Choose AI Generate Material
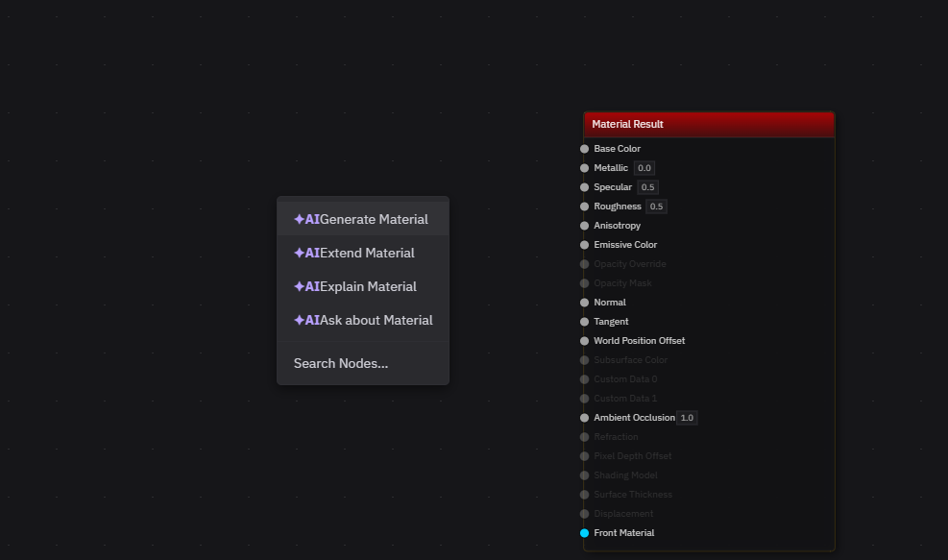Screen dimensions: 948x560 362,218
